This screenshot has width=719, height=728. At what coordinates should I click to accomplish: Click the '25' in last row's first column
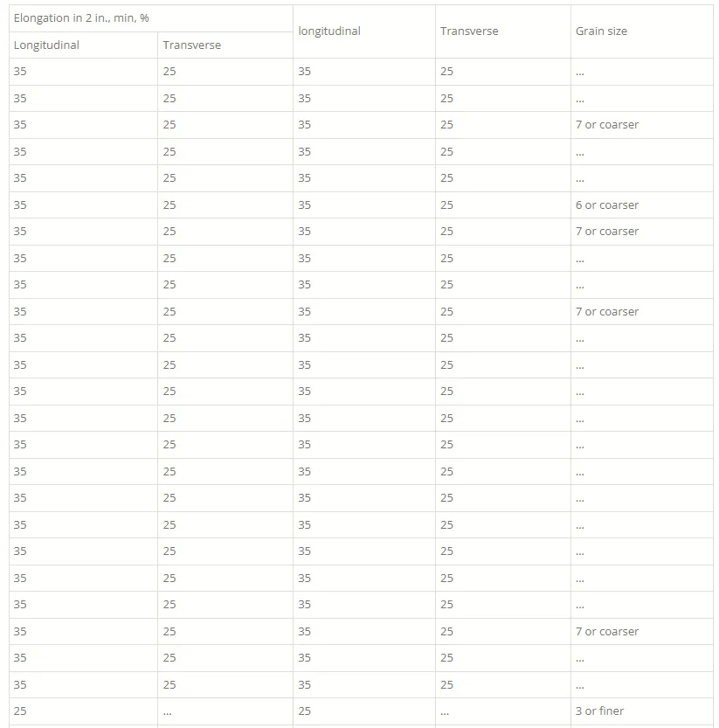tap(20, 711)
